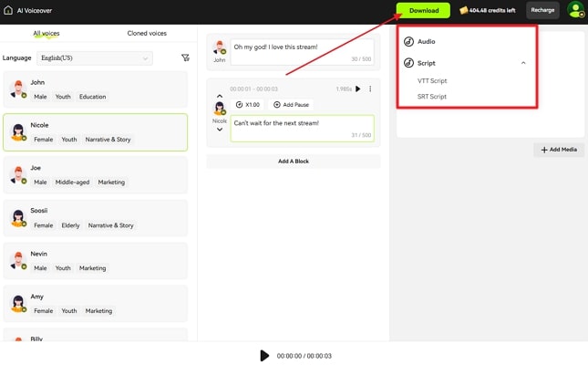Screen dimensions: 588x365
Task: Open the home icon beside AI Voiceover
Action: click(x=8, y=10)
